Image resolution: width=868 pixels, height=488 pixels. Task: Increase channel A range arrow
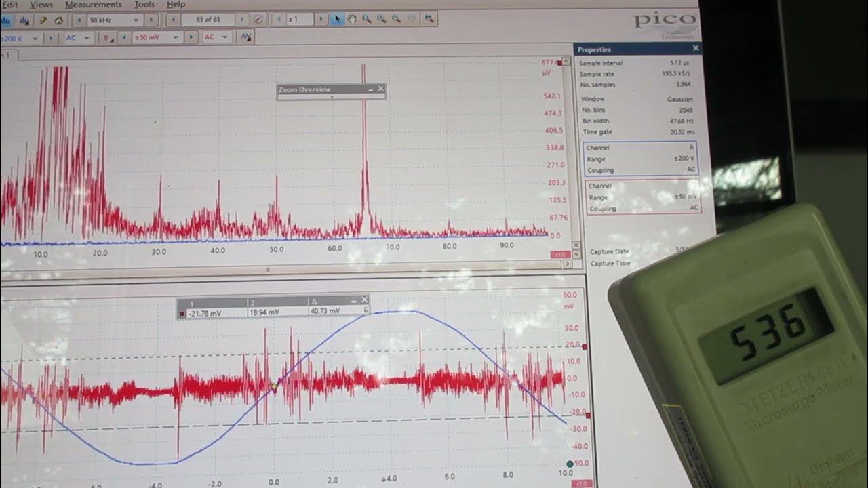(x=51, y=38)
